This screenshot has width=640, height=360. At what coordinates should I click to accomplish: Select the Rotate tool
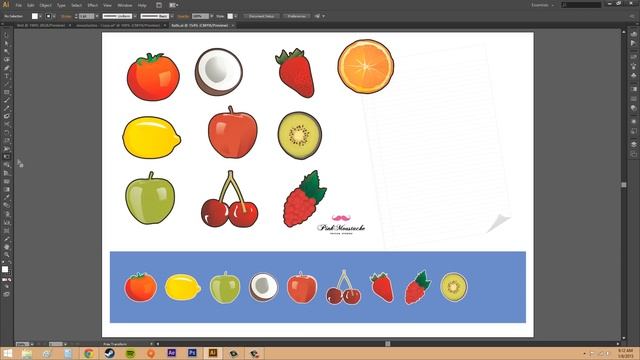[6, 133]
